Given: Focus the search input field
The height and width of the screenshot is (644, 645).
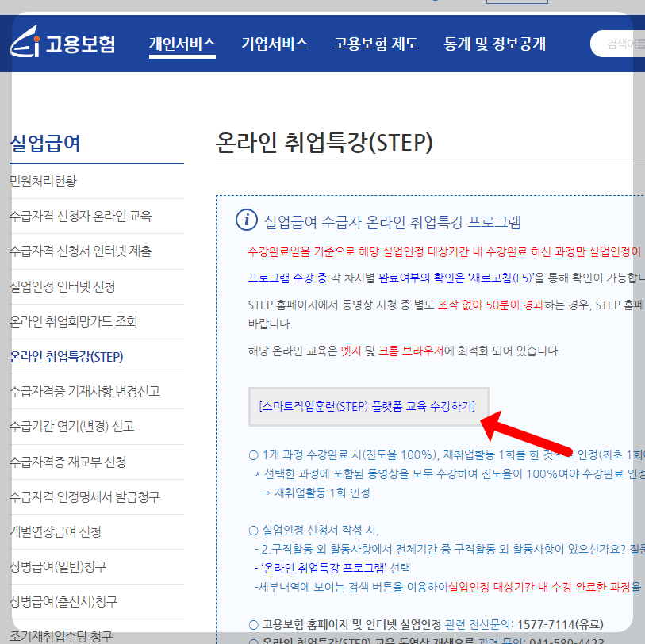Looking at the screenshot, I should [618, 44].
